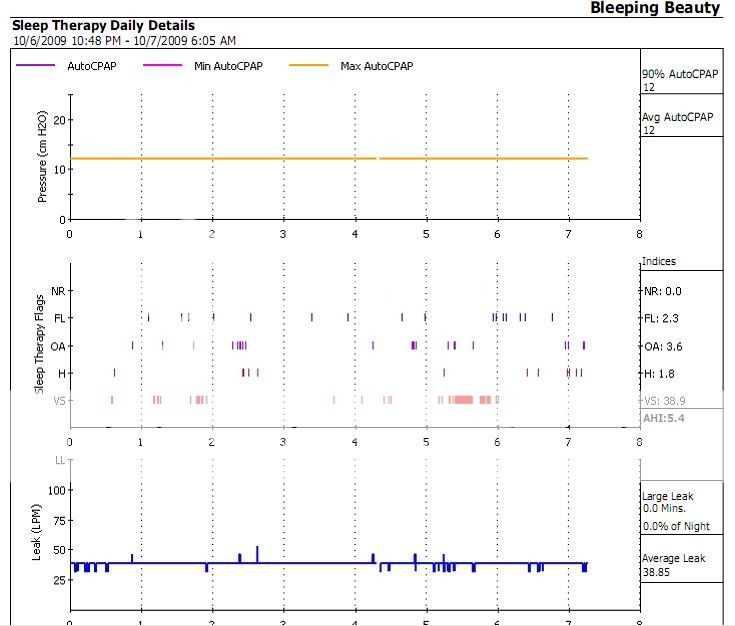Click the Bleeping Beauty title text
This screenshot has height=626, width=735.
click(x=654, y=9)
